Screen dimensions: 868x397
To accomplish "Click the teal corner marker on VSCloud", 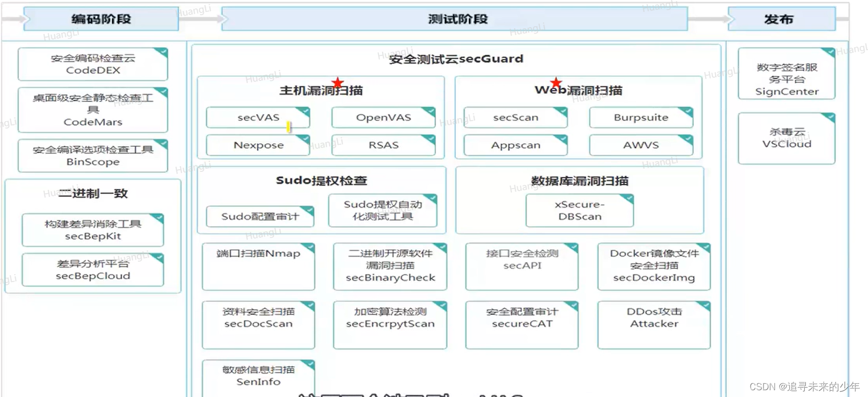I will [x=830, y=116].
